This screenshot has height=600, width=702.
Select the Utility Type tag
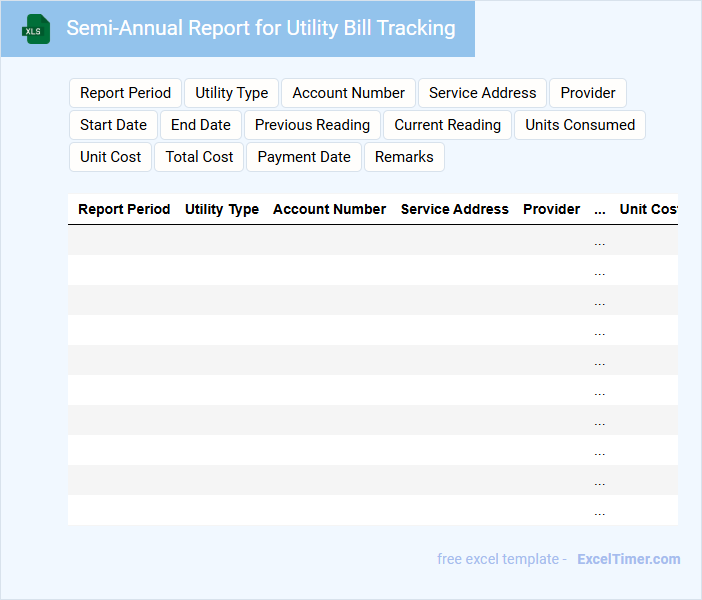pyautogui.click(x=231, y=93)
